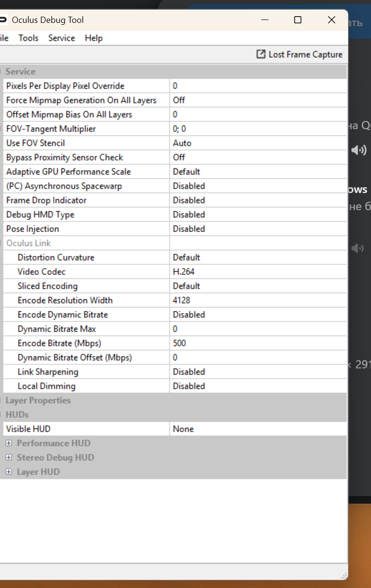The width and height of the screenshot is (371, 588).
Task: Select Link Sharpening label
Action: (x=48, y=372)
